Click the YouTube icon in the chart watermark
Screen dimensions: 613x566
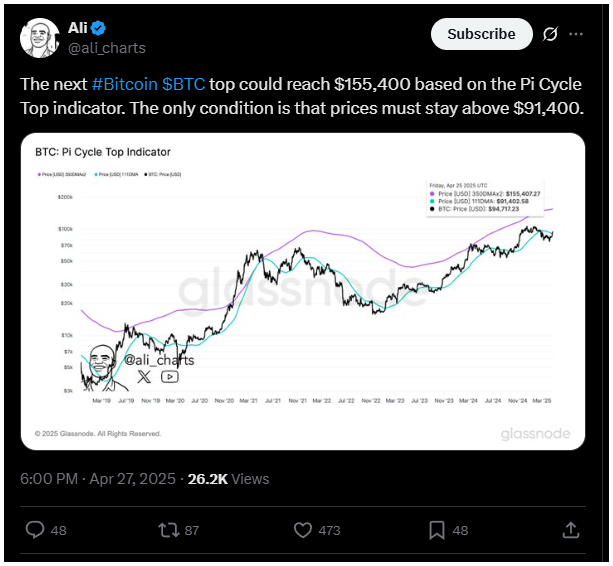click(170, 376)
